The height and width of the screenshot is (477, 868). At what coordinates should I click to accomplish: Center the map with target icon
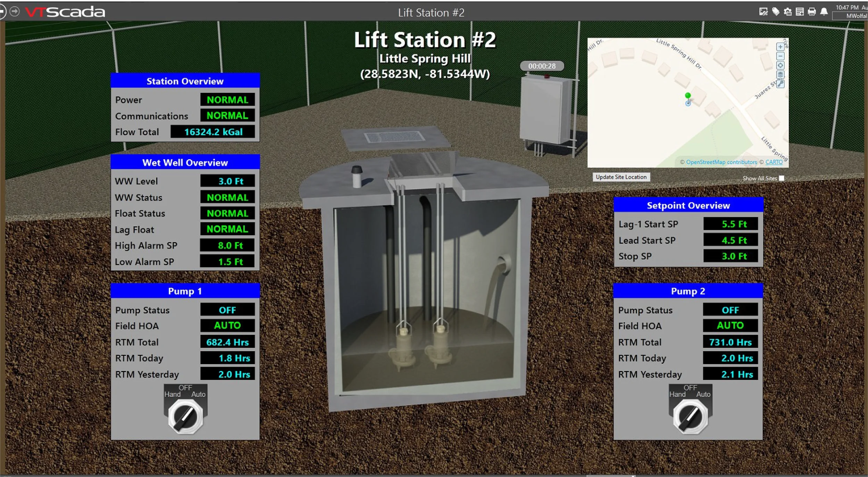[780, 65]
